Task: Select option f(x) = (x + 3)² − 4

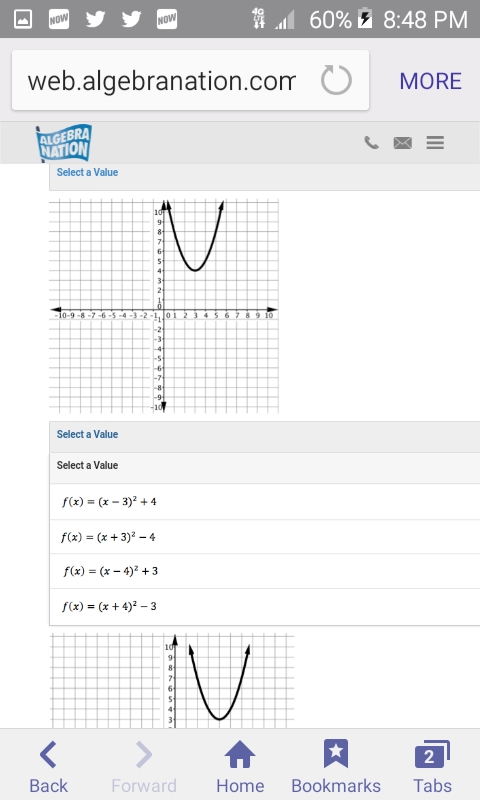Action: pos(264,537)
